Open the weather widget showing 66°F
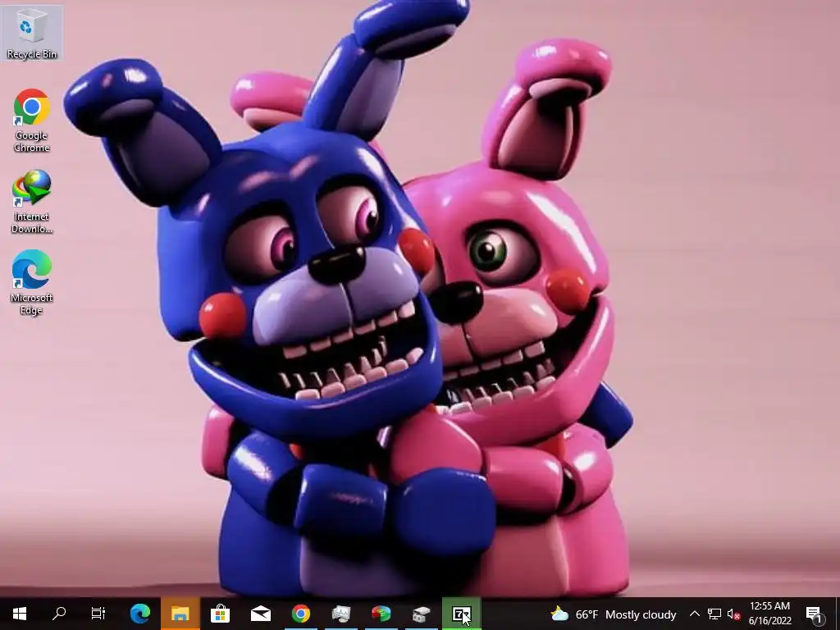The width and height of the screenshot is (840, 630). pos(614,614)
